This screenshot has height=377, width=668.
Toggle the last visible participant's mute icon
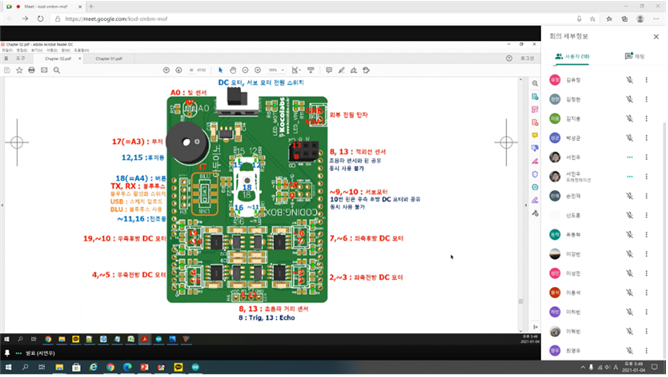click(629, 350)
